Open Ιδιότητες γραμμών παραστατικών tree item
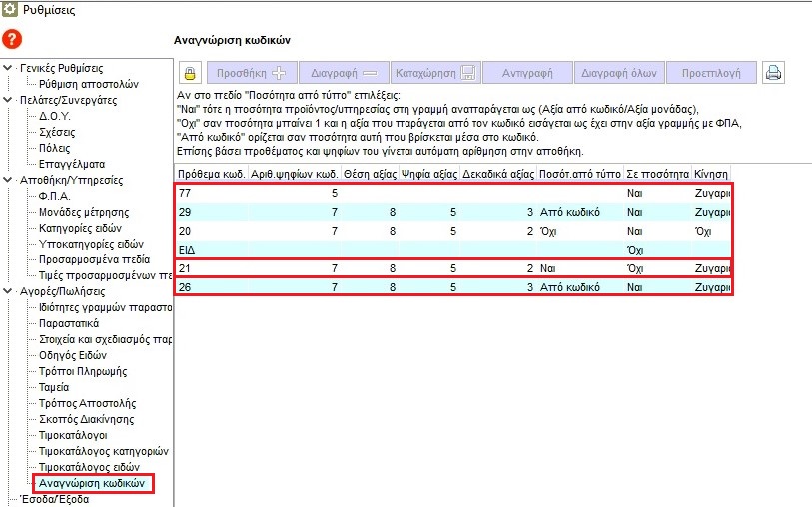The width and height of the screenshot is (812, 507). coord(105,307)
